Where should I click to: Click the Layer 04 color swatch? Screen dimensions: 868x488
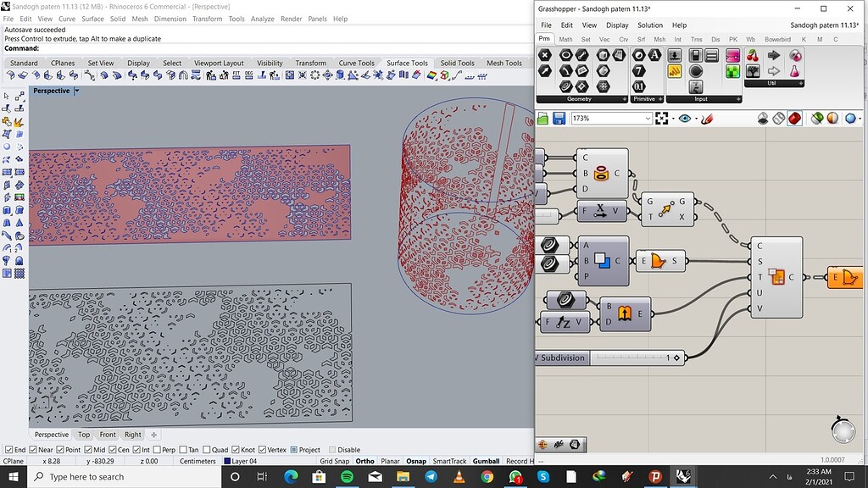(x=226, y=461)
